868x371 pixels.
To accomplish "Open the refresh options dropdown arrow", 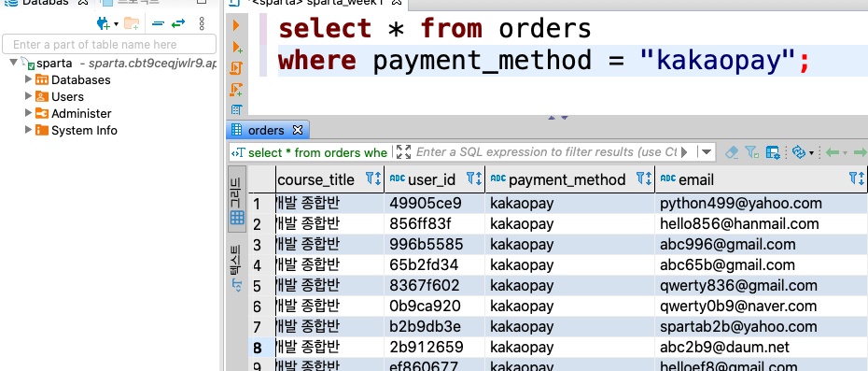I will click(x=812, y=153).
